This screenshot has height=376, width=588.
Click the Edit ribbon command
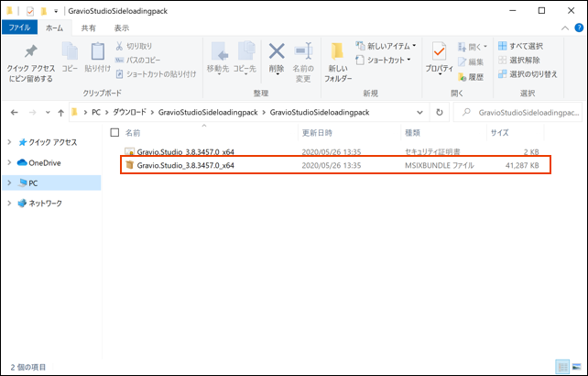pyautogui.click(x=471, y=62)
